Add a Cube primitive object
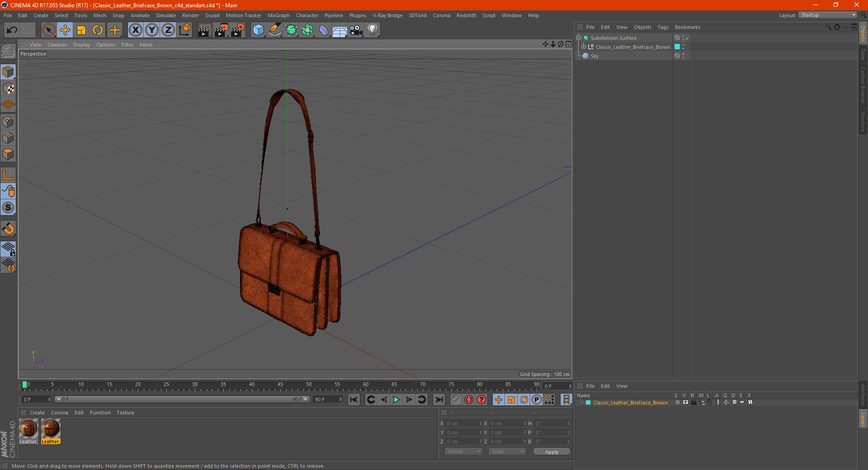 pos(258,30)
